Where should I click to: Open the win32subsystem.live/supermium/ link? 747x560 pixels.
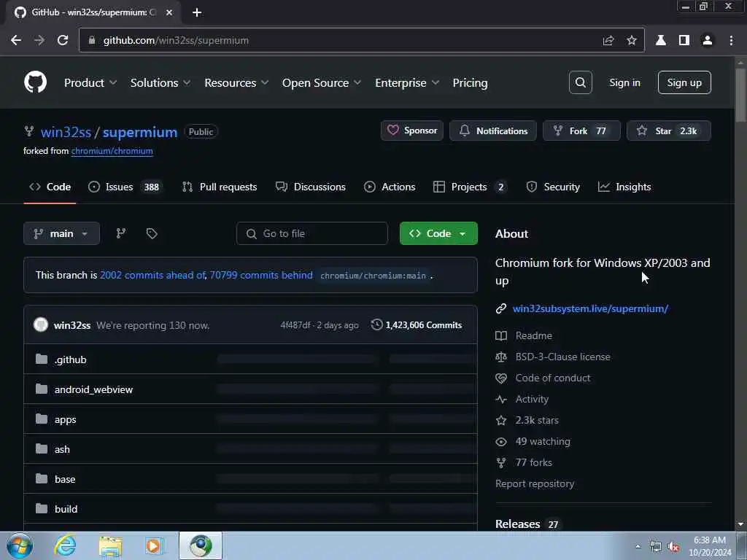click(x=590, y=308)
